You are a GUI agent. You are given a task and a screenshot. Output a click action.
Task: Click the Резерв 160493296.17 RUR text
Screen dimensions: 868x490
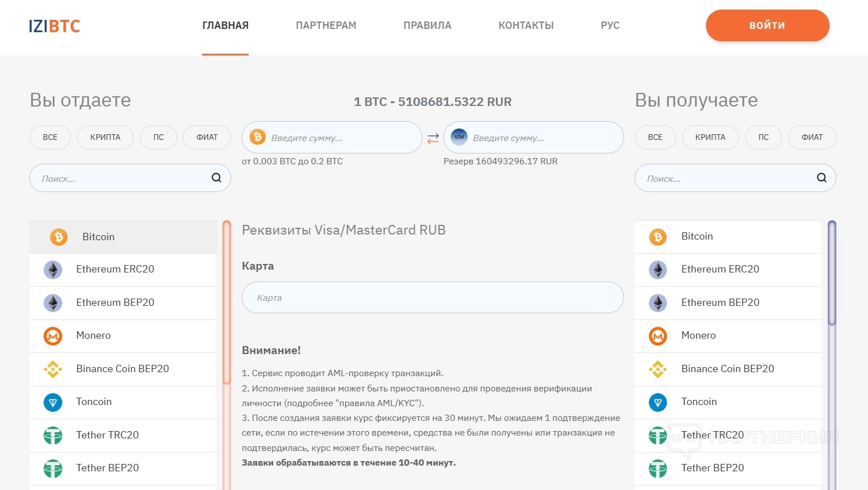(x=501, y=161)
